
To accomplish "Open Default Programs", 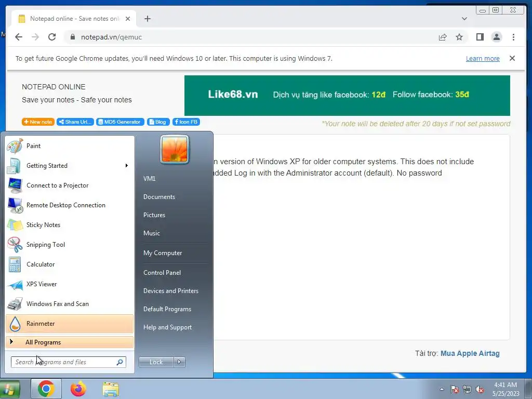I will pos(167,309).
